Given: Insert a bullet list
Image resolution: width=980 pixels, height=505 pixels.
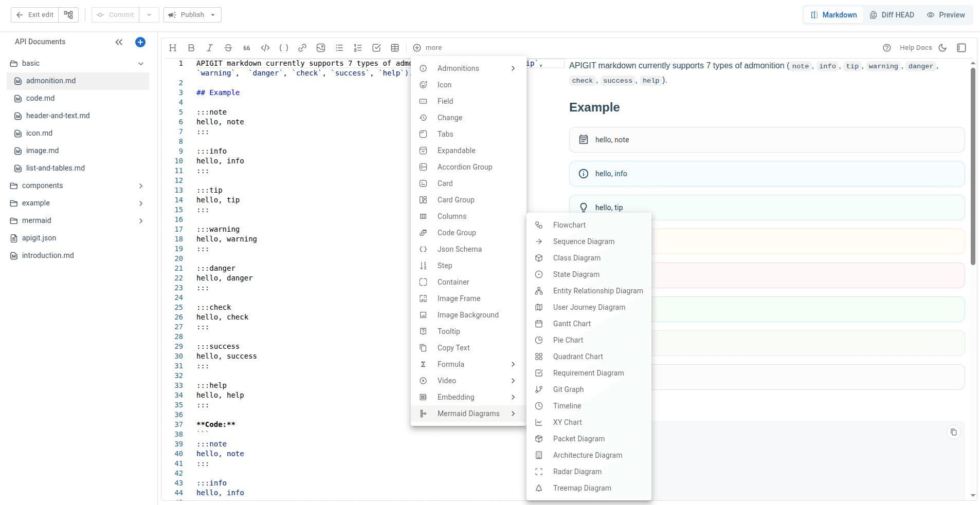Looking at the screenshot, I should 339,48.
